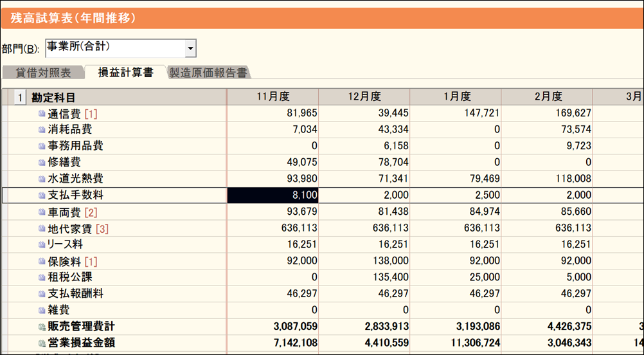Image resolution: width=644 pixels, height=355 pixels.
Task: Select the 租税公課 account name
Action: [69, 277]
